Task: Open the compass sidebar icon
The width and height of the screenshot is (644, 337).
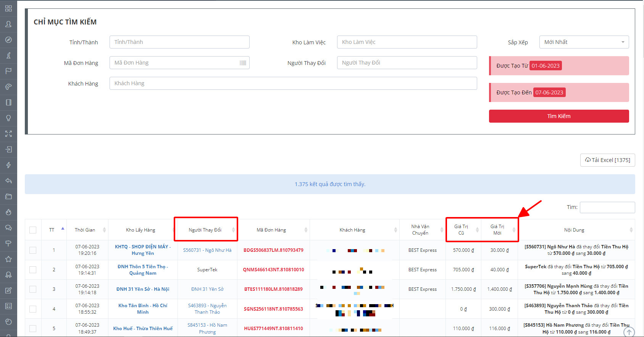Action: click(x=8, y=40)
